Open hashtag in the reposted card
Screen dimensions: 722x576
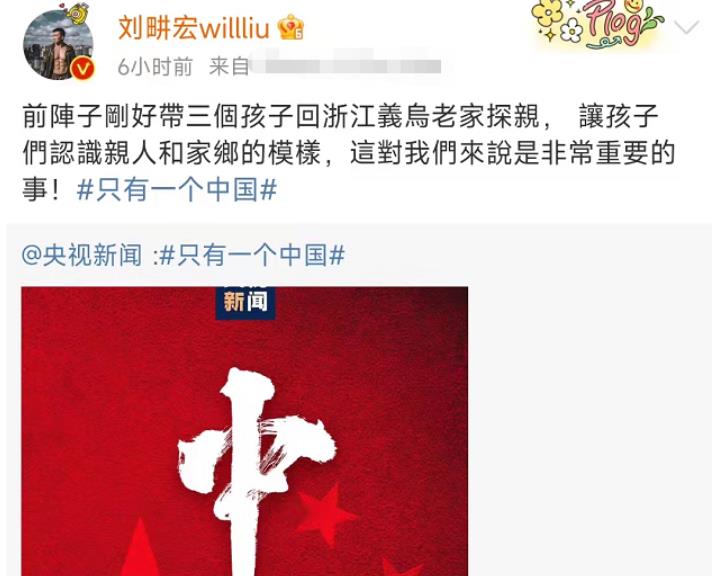click(252, 255)
